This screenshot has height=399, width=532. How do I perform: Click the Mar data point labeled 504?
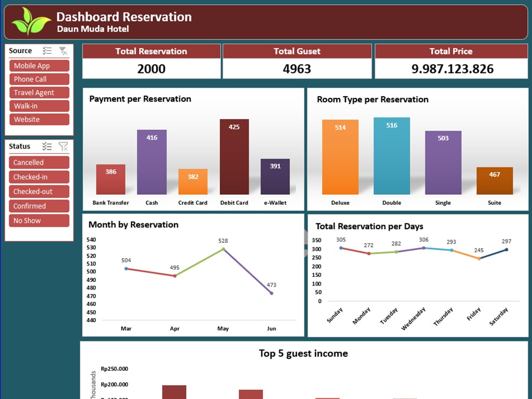(126, 269)
